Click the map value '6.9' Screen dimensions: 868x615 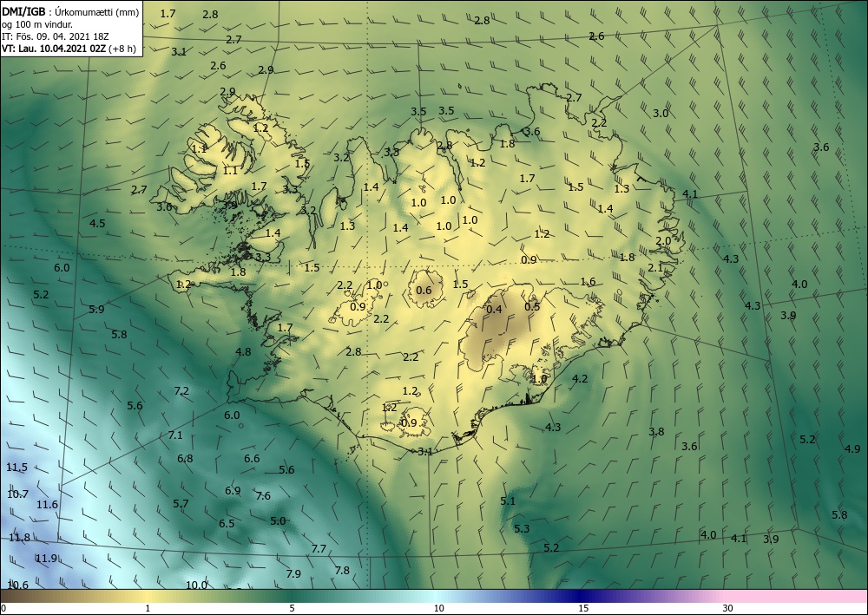pos(233,491)
